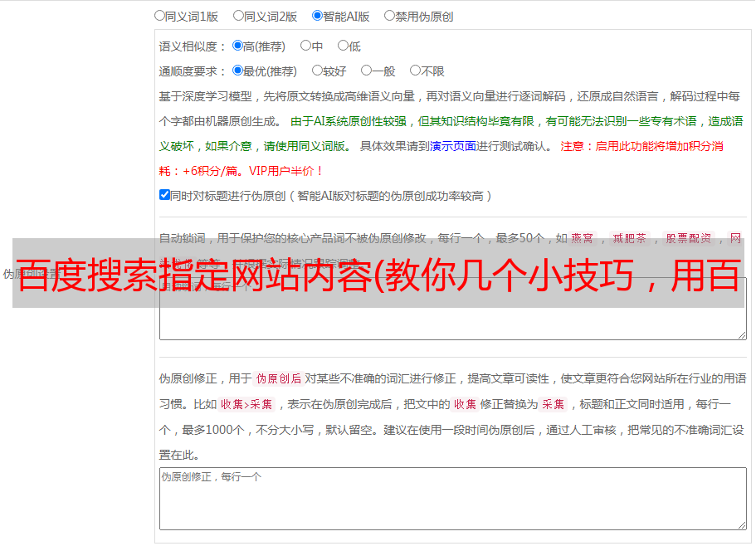Screen dimensions: 756x546
Task: Select the 同义词1版 radio option
Action: click(159, 16)
